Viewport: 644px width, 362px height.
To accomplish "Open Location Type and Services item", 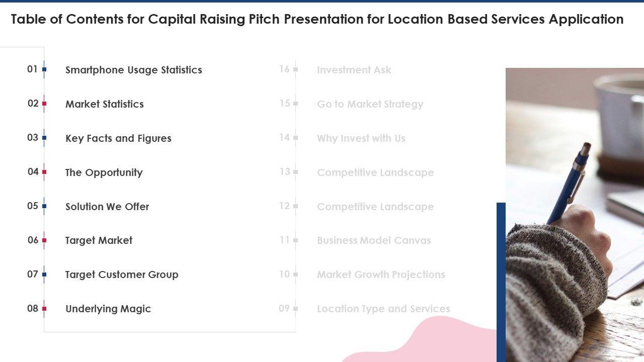I will [x=383, y=309].
